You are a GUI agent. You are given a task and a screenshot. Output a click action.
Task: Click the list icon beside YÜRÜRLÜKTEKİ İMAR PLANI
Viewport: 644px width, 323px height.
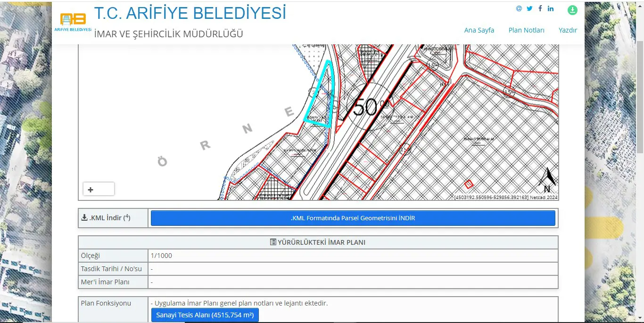(273, 242)
